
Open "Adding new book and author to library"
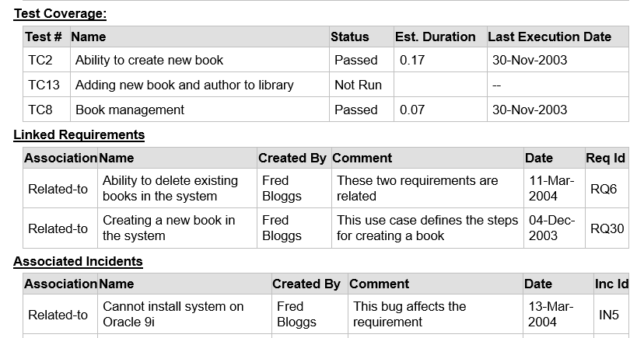pyautogui.click(x=184, y=85)
